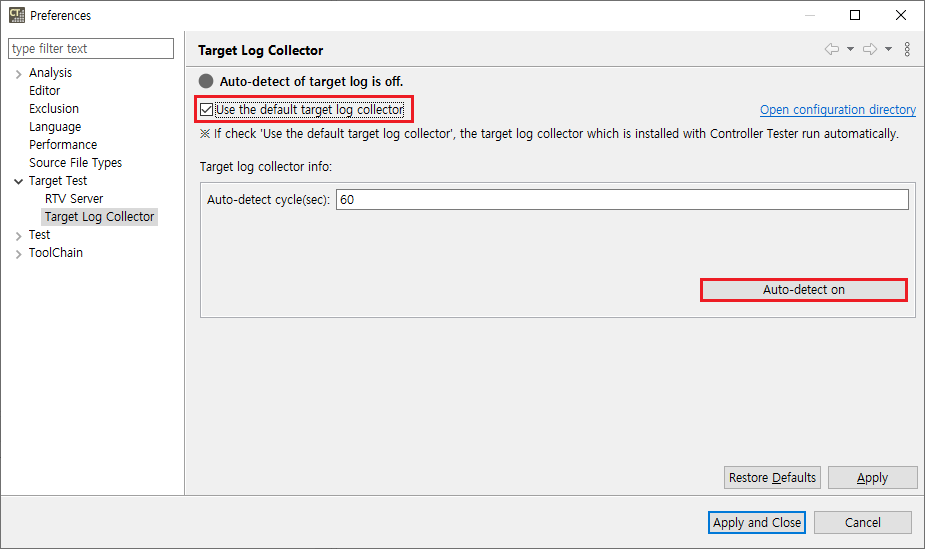Click the forward navigation arrow icon
925x549 pixels.
click(x=869, y=49)
